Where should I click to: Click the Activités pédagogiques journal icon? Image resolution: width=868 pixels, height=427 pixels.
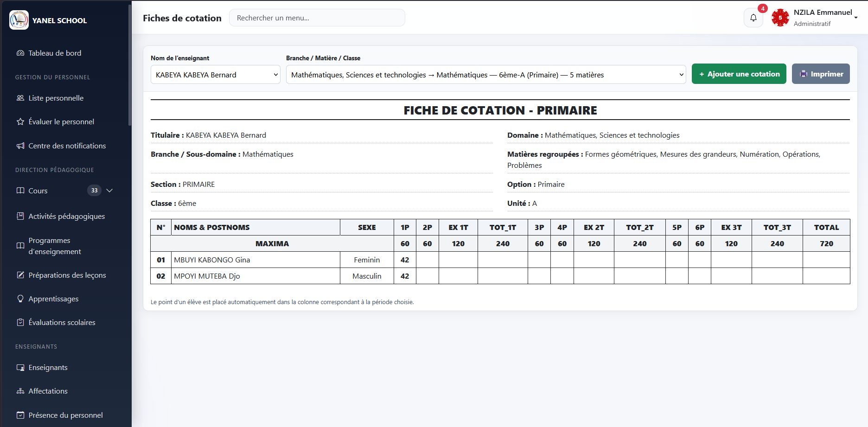click(x=20, y=216)
